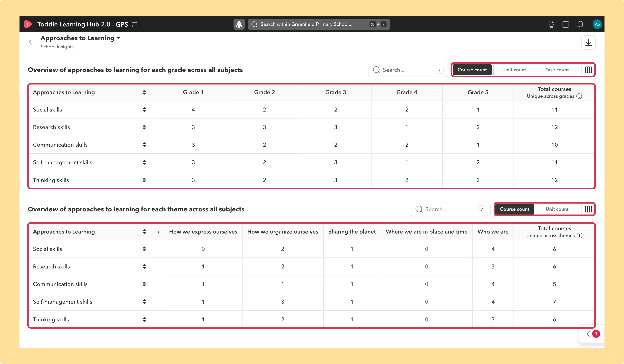624x364 pixels.
Task: Click the Who we are column header
Action: 493,232
